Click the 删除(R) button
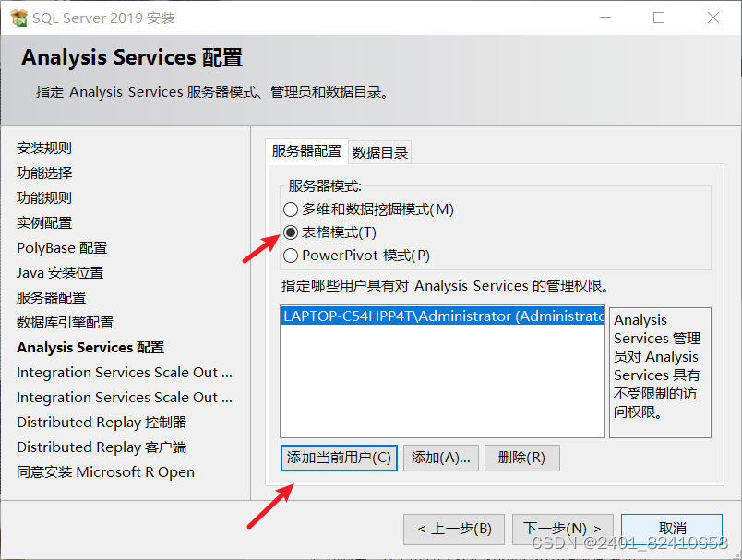This screenshot has height=560, width=742. tap(522, 458)
